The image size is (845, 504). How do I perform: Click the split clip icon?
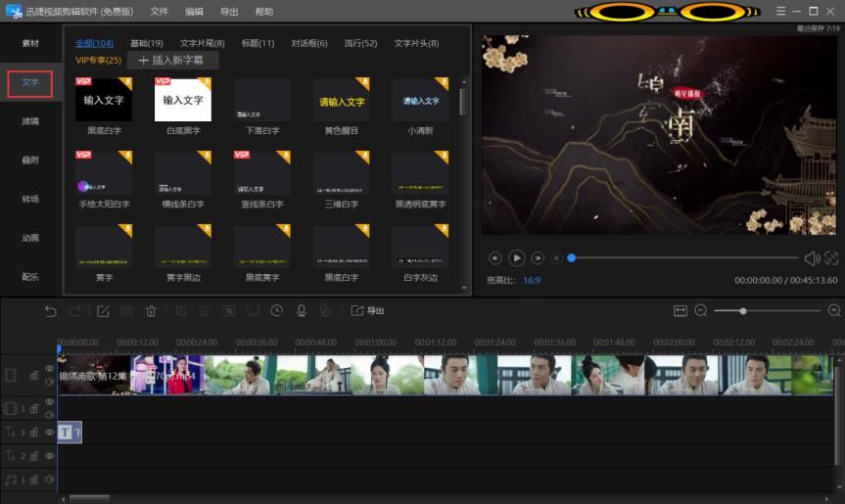[126, 311]
